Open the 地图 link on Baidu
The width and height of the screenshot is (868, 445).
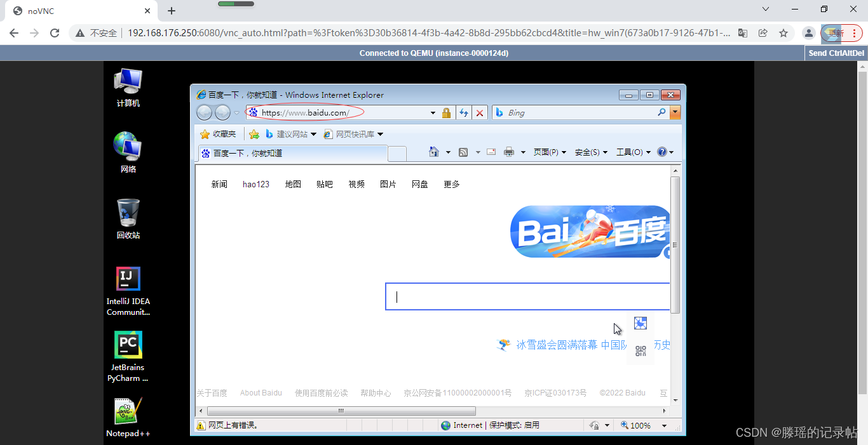click(x=293, y=184)
